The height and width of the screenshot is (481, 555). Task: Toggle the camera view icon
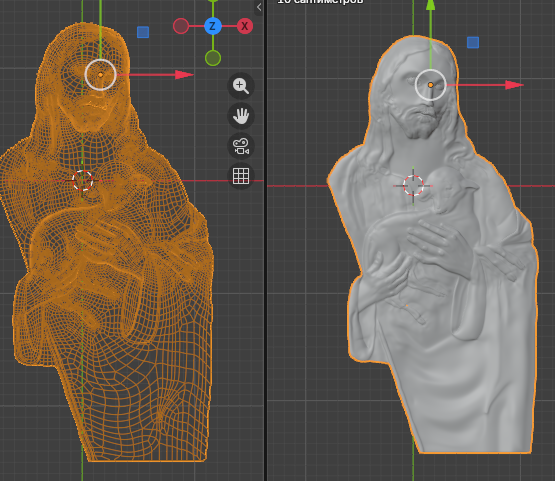[241, 146]
